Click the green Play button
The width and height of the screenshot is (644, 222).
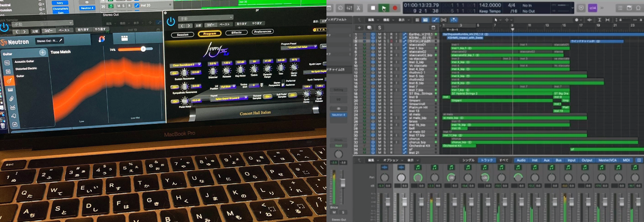click(x=384, y=8)
